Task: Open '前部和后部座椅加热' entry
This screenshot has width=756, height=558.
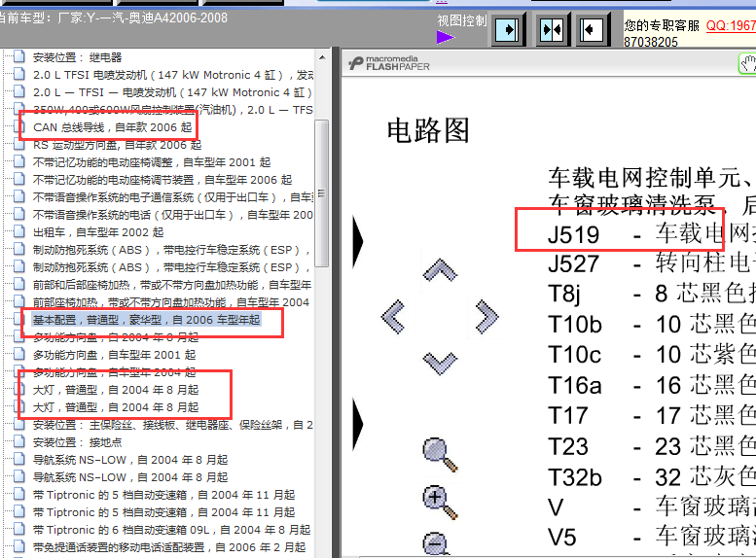Action: [x=172, y=285]
